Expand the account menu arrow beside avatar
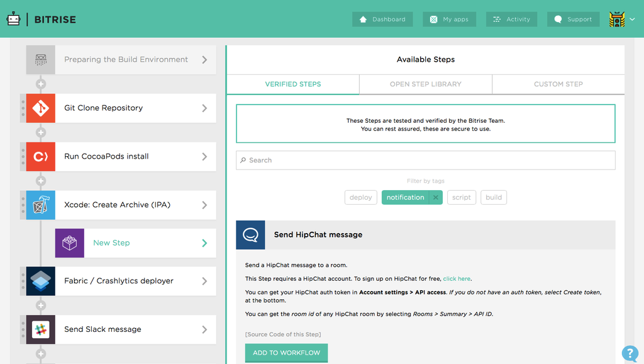 [x=633, y=19]
